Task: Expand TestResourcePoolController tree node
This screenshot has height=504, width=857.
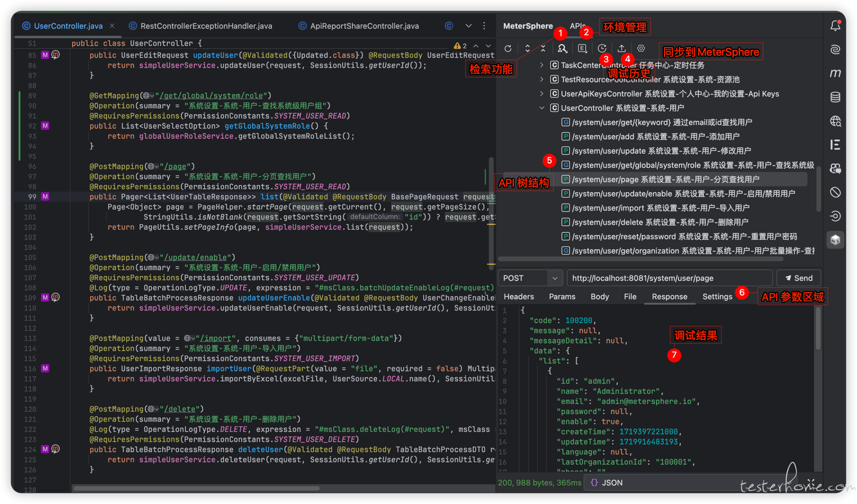Action: click(541, 79)
